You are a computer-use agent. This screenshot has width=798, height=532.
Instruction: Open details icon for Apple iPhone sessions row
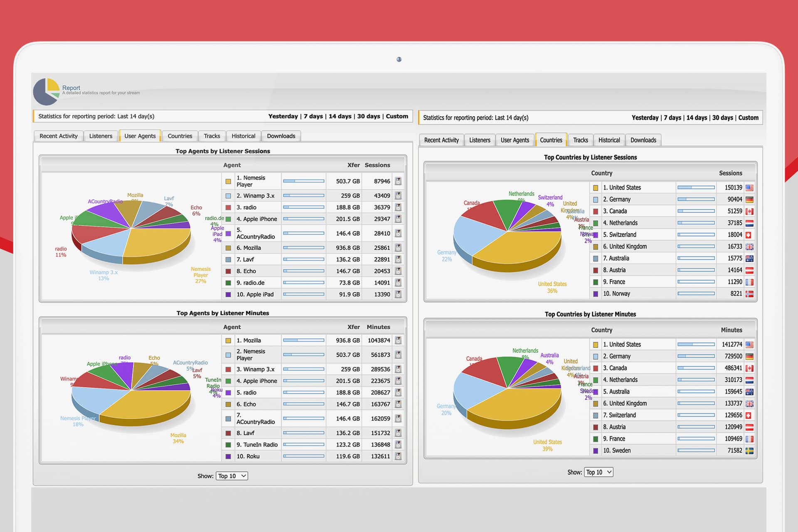click(398, 219)
